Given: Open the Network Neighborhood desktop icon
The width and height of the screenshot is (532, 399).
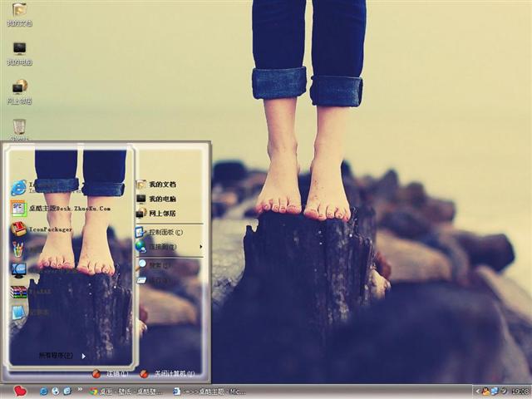Looking at the screenshot, I should [x=19, y=87].
